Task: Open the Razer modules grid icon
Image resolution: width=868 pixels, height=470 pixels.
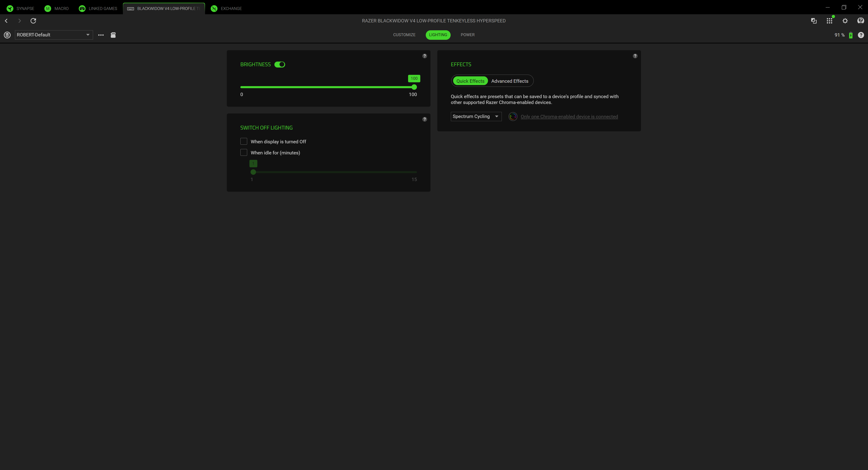Action: [x=829, y=21]
